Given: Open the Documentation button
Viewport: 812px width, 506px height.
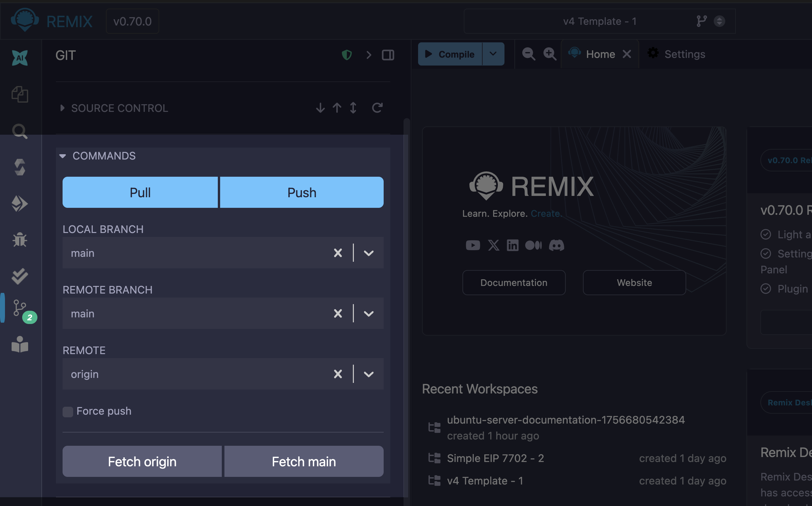Looking at the screenshot, I should point(514,283).
